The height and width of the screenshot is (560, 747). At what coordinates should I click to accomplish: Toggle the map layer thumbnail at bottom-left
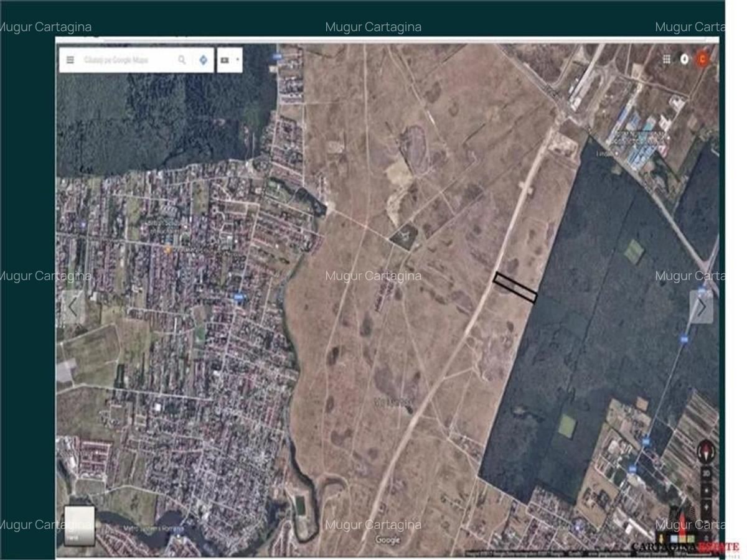pyautogui.click(x=80, y=526)
